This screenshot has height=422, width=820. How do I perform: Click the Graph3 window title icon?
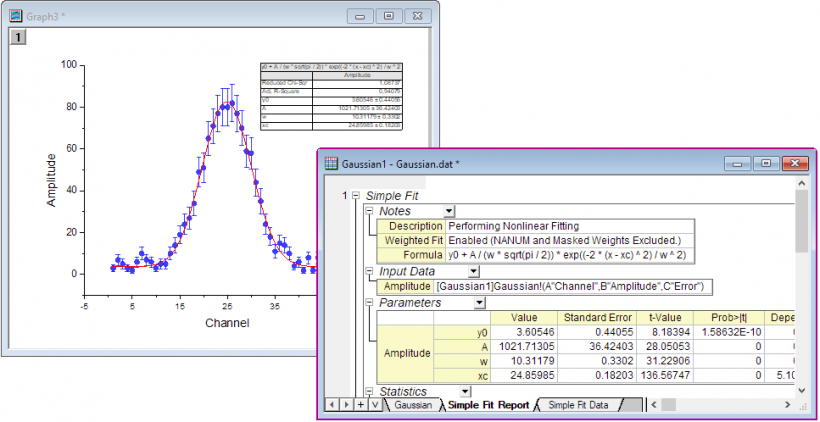16,16
